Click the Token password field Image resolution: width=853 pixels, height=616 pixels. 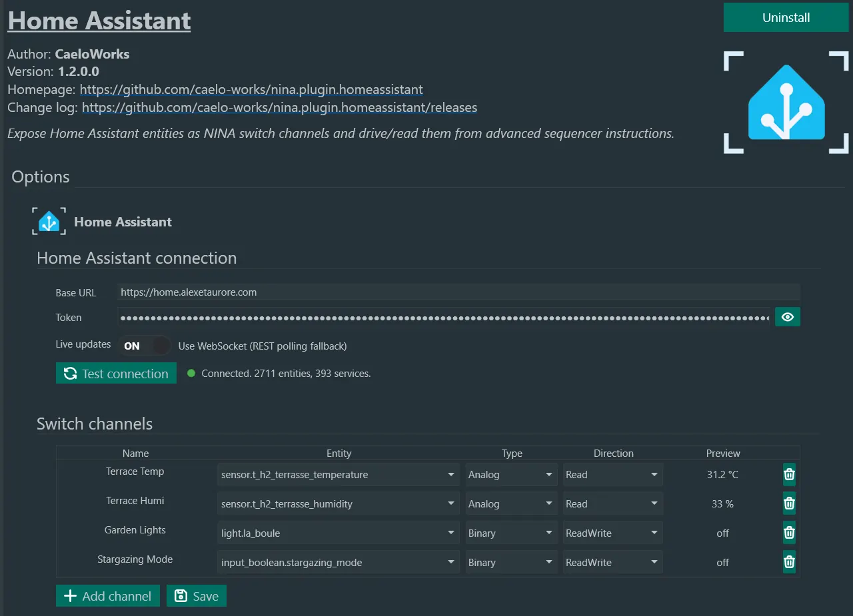click(445, 317)
